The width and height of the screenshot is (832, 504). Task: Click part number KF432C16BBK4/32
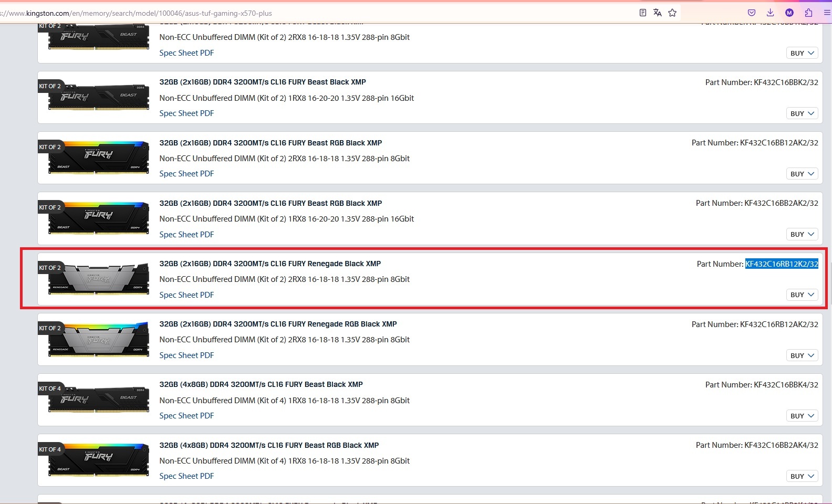(x=786, y=385)
